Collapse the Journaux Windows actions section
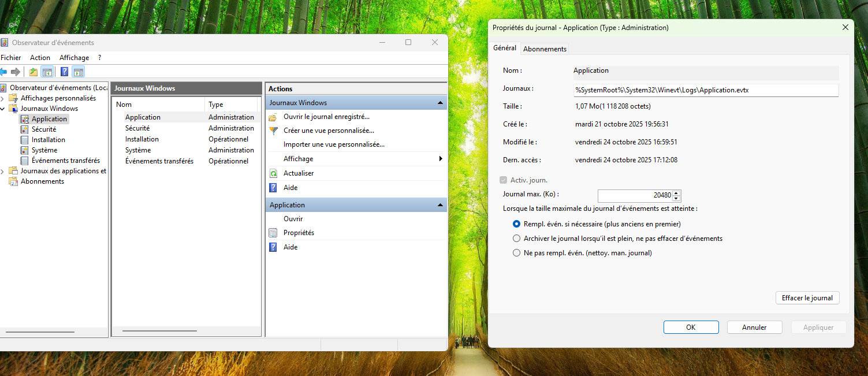The image size is (868, 376). tap(441, 103)
